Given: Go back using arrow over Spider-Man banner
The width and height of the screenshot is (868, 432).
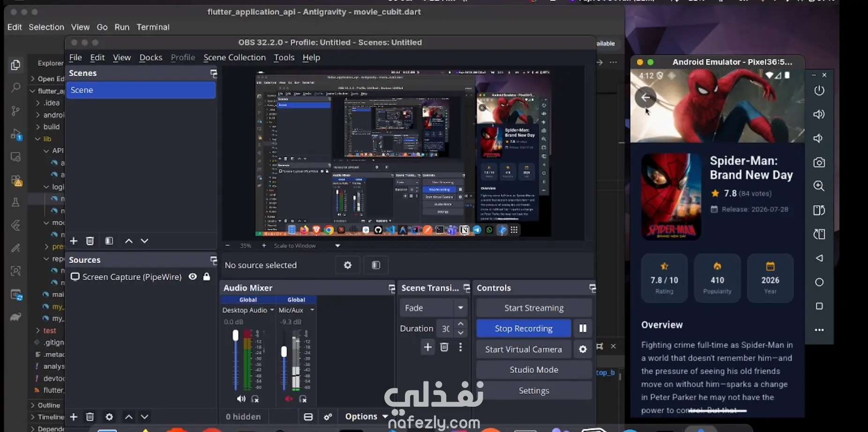Looking at the screenshot, I should pyautogui.click(x=645, y=97).
